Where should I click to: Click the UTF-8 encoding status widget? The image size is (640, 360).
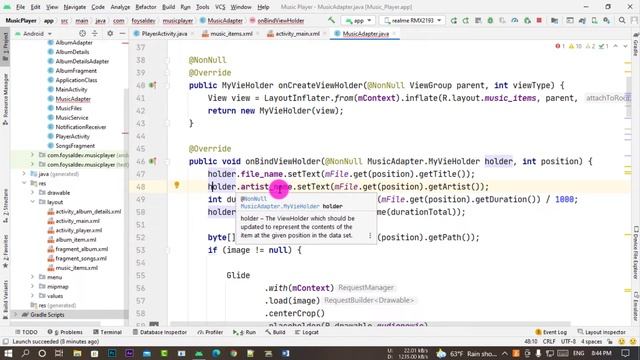tap(568, 342)
